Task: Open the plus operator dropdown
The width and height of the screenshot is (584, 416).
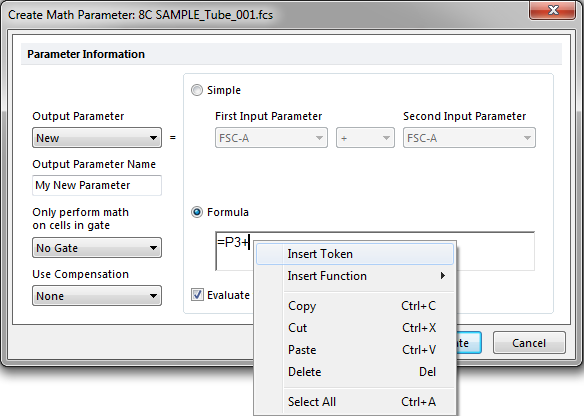Action: point(365,138)
